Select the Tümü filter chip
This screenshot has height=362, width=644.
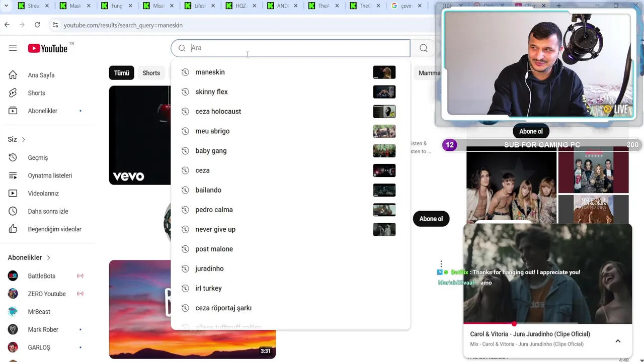click(121, 73)
